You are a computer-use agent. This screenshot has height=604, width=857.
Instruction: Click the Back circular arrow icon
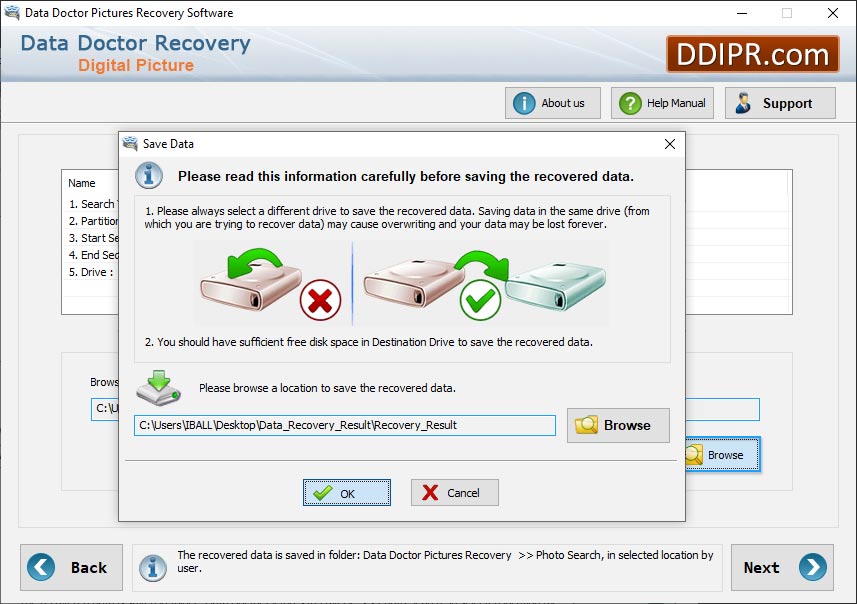click(41, 567)
